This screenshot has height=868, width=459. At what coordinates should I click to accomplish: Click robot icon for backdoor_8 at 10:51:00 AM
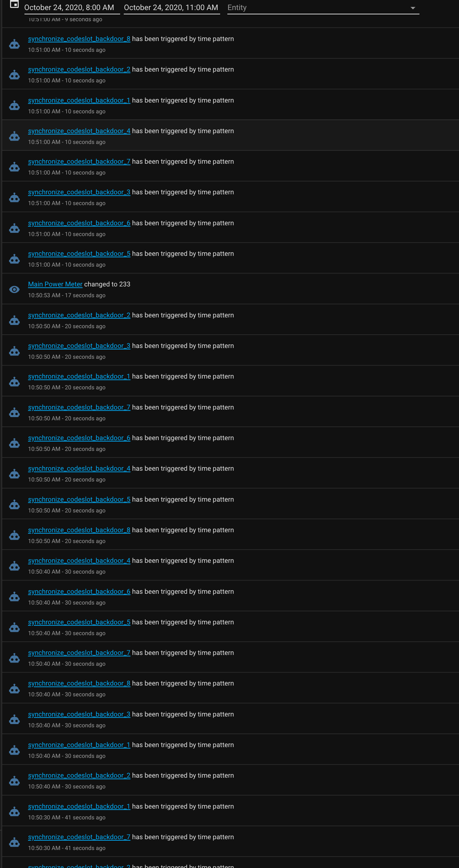click(x=14, y=44)
